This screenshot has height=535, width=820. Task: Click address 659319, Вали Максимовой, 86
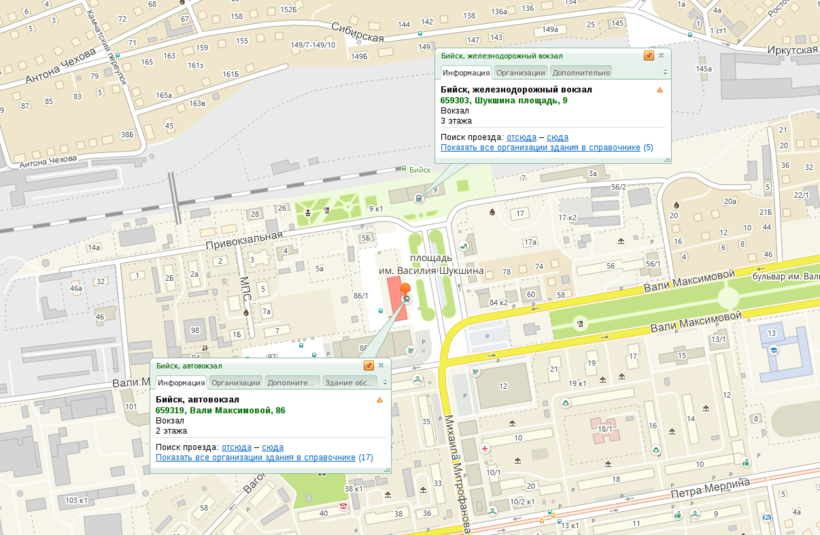coord(220,410)
